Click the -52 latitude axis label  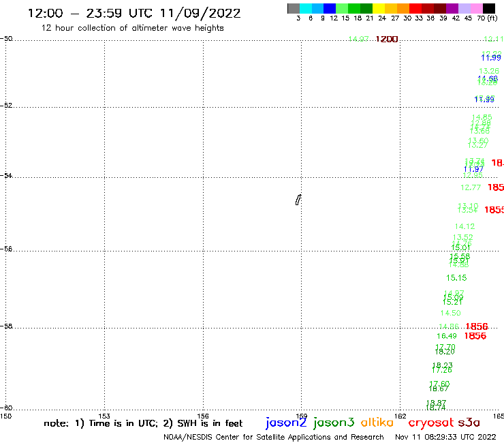6,105
